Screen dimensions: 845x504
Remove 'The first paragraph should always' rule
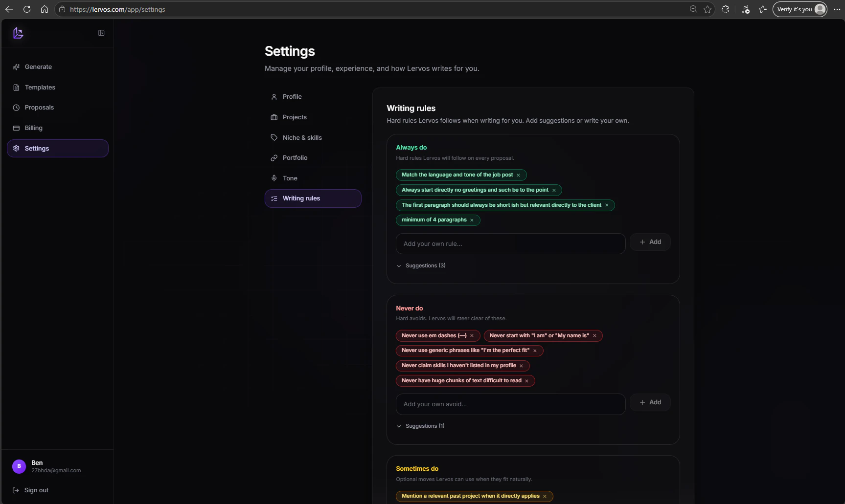click(607, 205)
